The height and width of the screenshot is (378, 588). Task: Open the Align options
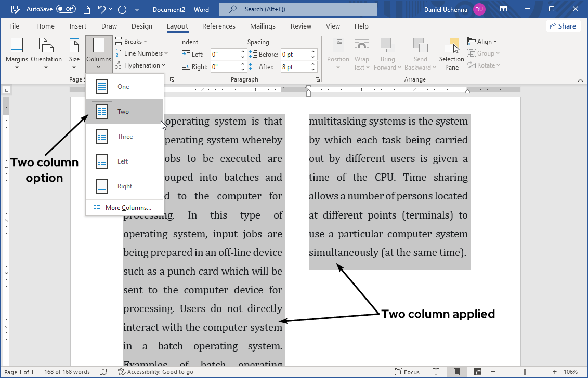point(482,41)
